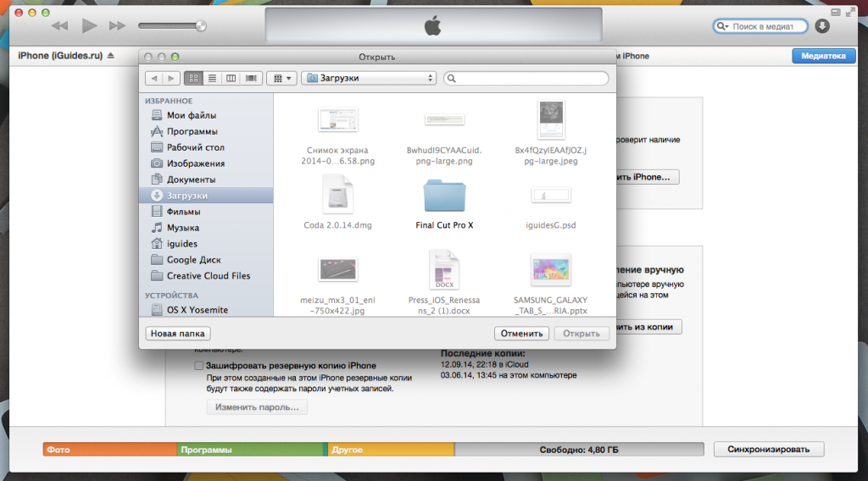Open the Загрузки folder location dropdown
Viewport: 868px width, 481px height.
pos(369,78)
